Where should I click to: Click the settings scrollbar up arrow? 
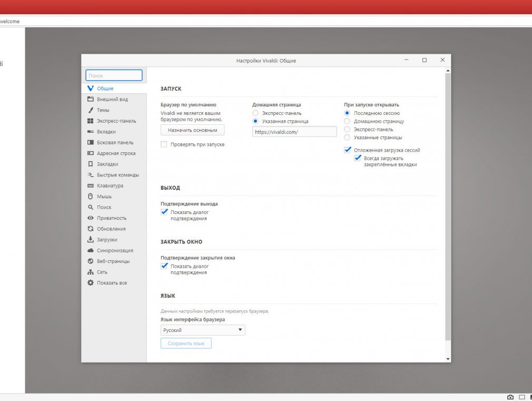[448, 71]
